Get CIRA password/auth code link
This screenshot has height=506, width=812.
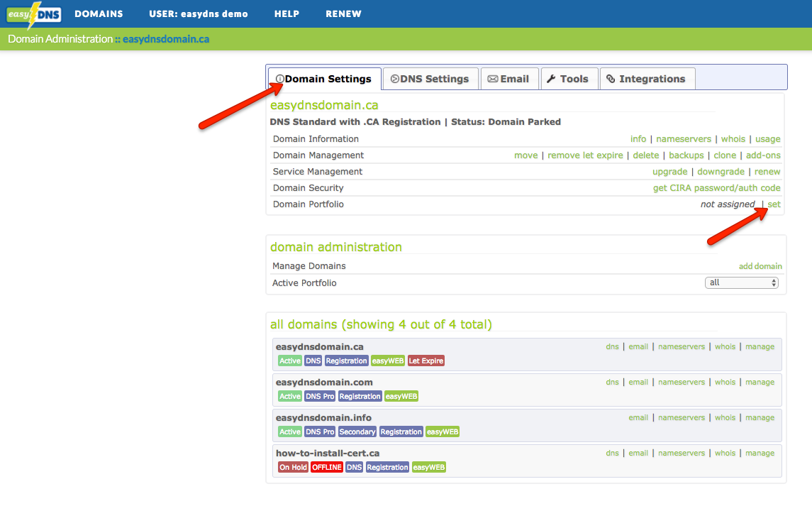click(x=716, y=187)
